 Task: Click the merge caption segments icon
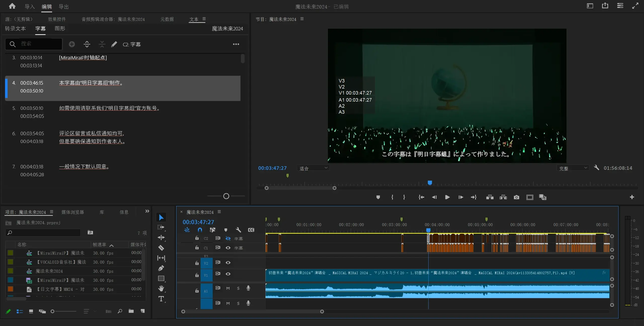pyautogui.click(x=102, y=44)
